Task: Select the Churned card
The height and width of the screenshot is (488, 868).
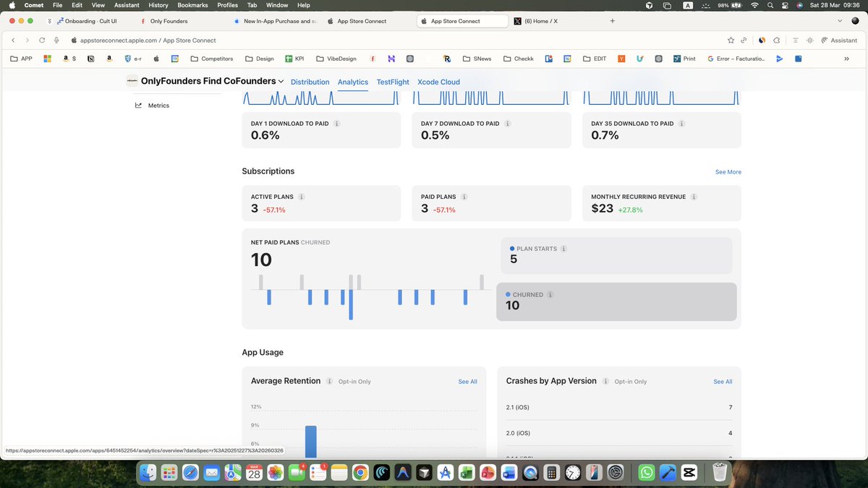Action: pyautogui.click(x=616, y=301)
